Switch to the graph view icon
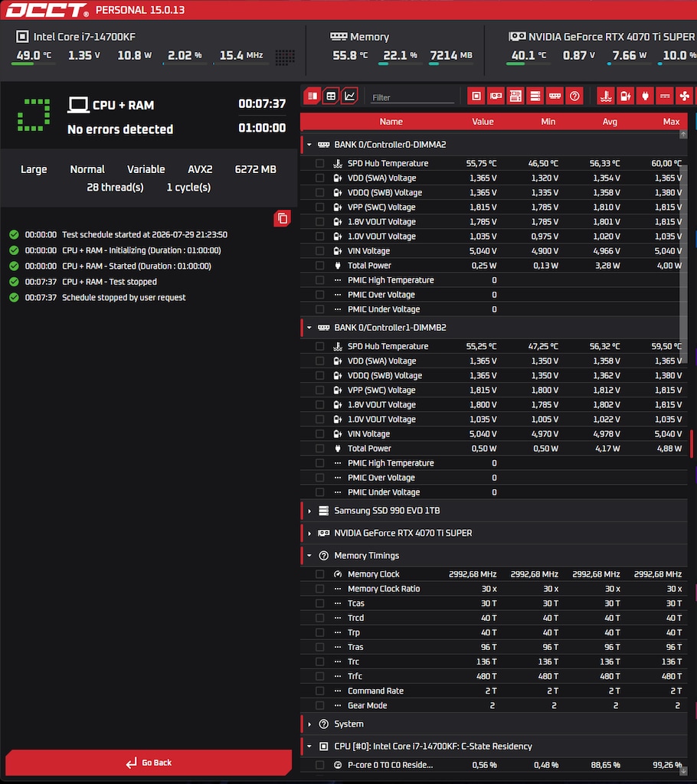This screenshot has height=784, width=697. point(350,96)
